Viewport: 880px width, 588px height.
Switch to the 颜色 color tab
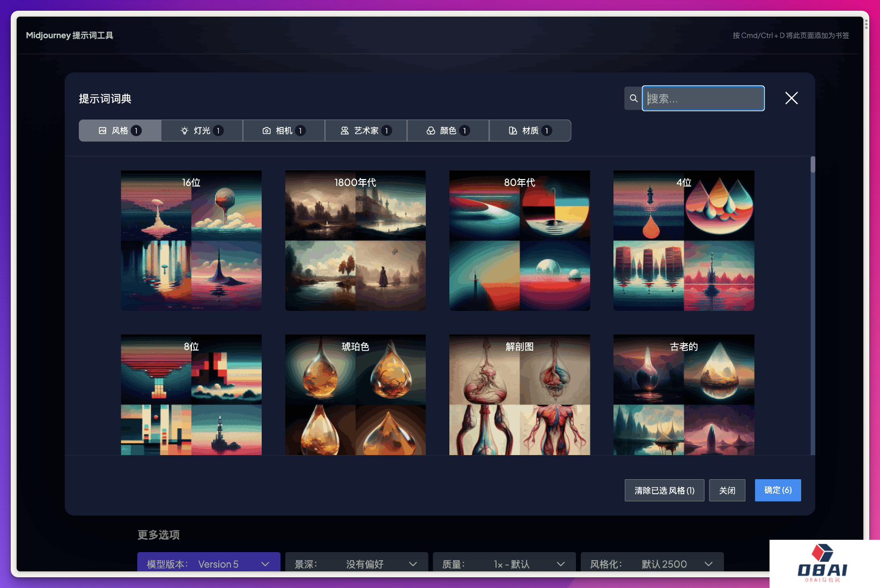[x=448, y=131]
